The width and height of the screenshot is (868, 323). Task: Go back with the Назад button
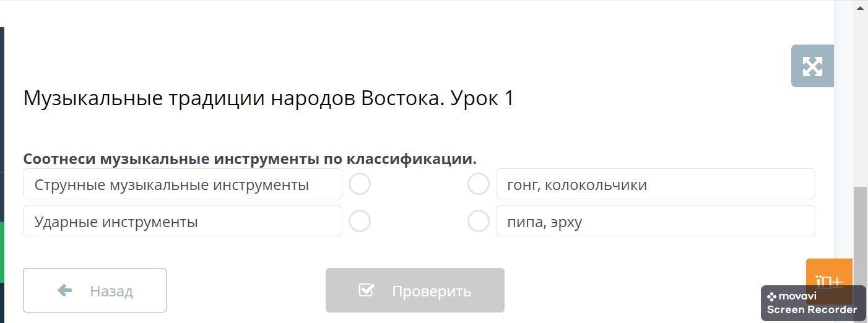point(95,290)
